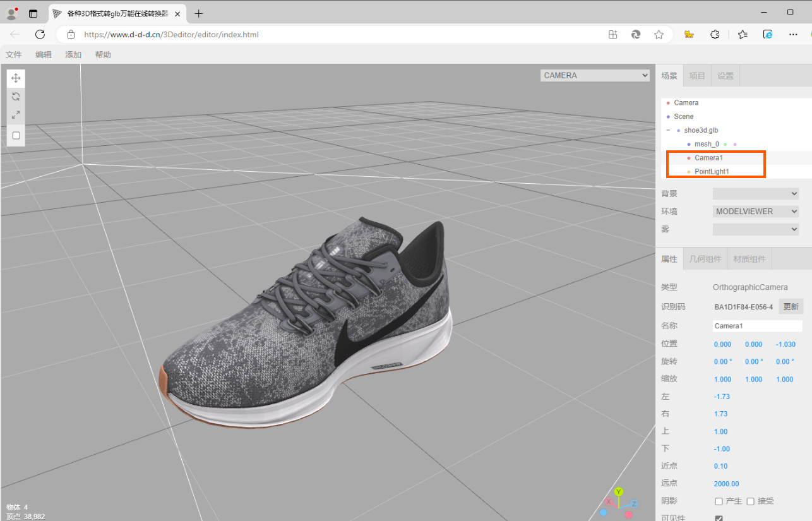Open the yellow cat extension icon
Screen dimensions: 812x521
(x=690, y=35)
